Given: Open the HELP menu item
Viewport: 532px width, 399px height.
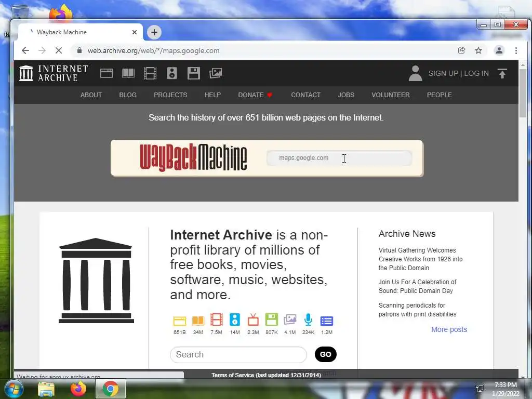Looking at the screenshot, I should tap(212, 95).
